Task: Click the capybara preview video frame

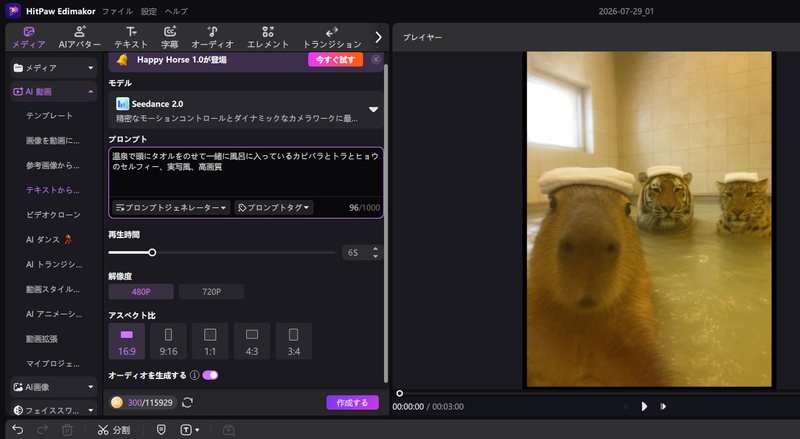Action: tap(649, 219)
